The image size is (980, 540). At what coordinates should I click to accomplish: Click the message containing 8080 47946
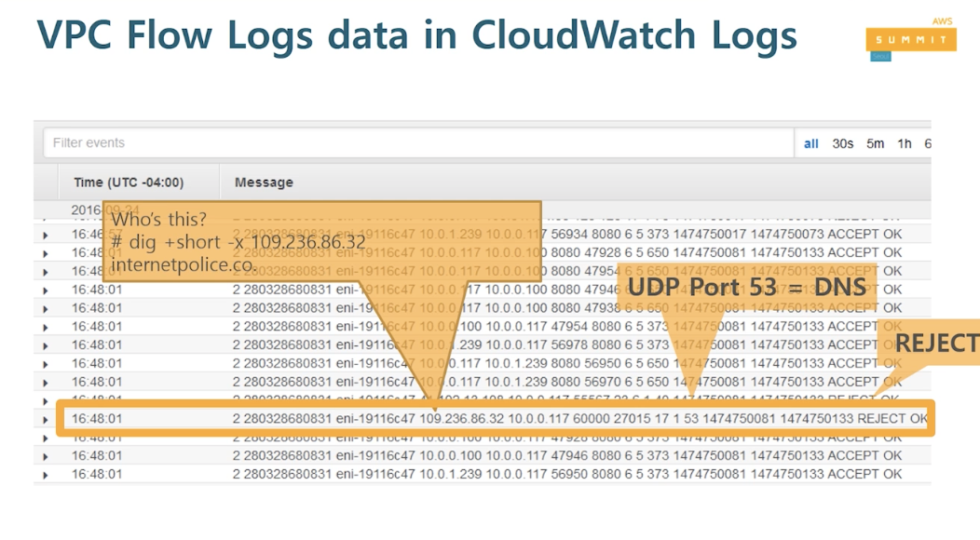point(567,290)
